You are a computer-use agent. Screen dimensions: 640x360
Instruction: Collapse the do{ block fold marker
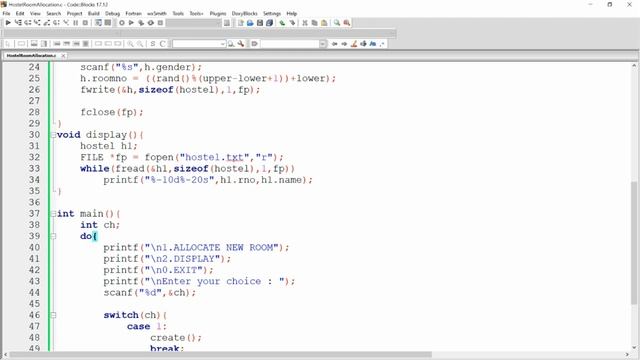click(53, 236)
